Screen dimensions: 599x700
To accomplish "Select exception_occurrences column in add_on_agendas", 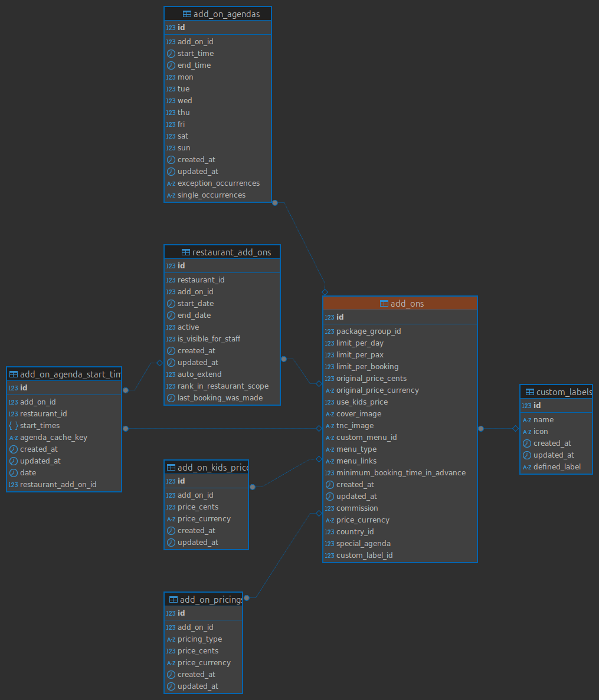I will point(218,183).
